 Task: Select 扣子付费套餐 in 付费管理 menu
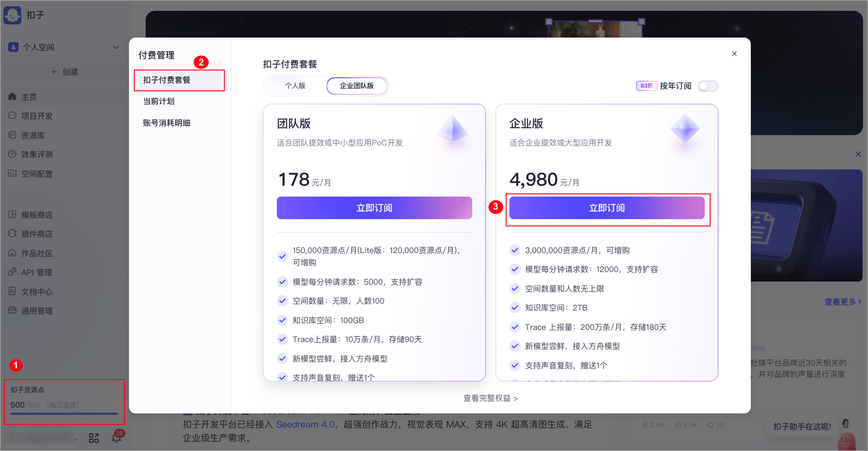click(x=179, y=80)
